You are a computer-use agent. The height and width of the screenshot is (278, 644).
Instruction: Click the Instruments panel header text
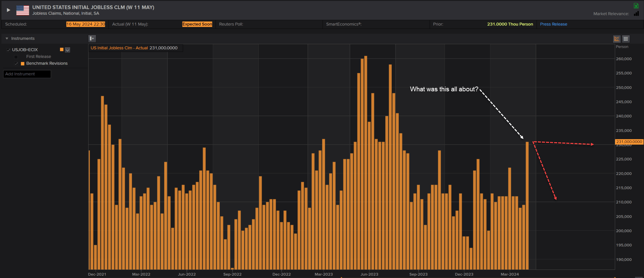click(23, 38)
